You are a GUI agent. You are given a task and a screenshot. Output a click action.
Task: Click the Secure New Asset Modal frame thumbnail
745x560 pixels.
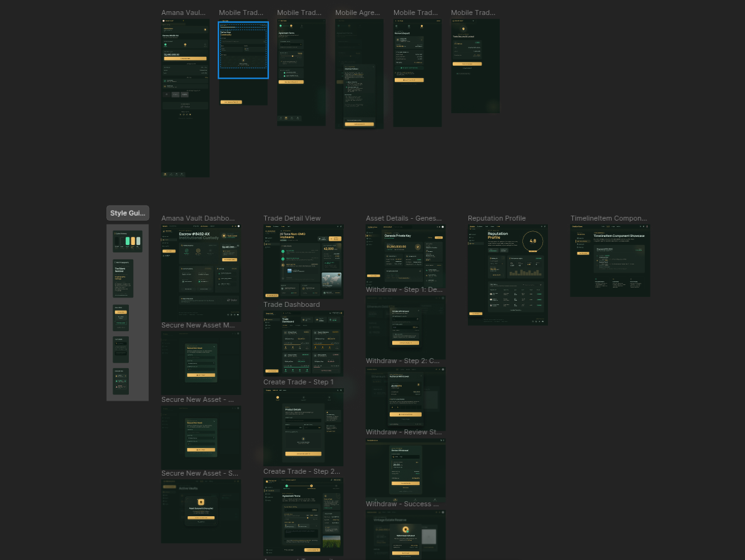pyautogui.click(x=201, y=363)
